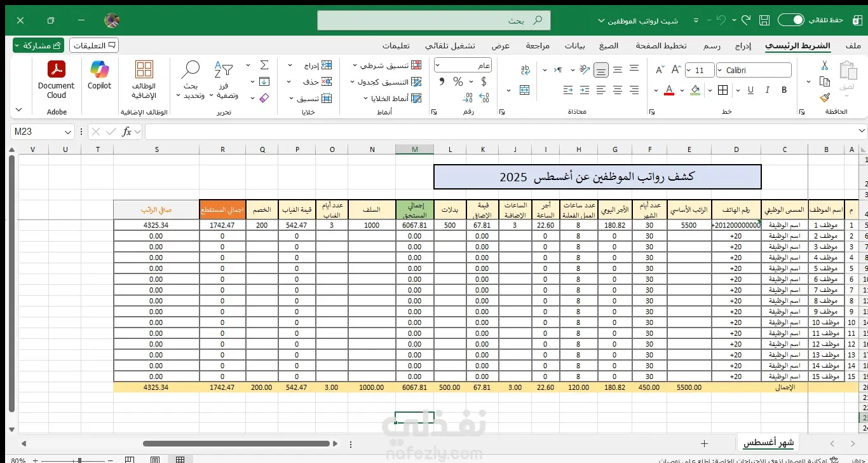The image size is (868, 463).
Task: Add a new sheet with plus
Action: click(x=704, y=443)
